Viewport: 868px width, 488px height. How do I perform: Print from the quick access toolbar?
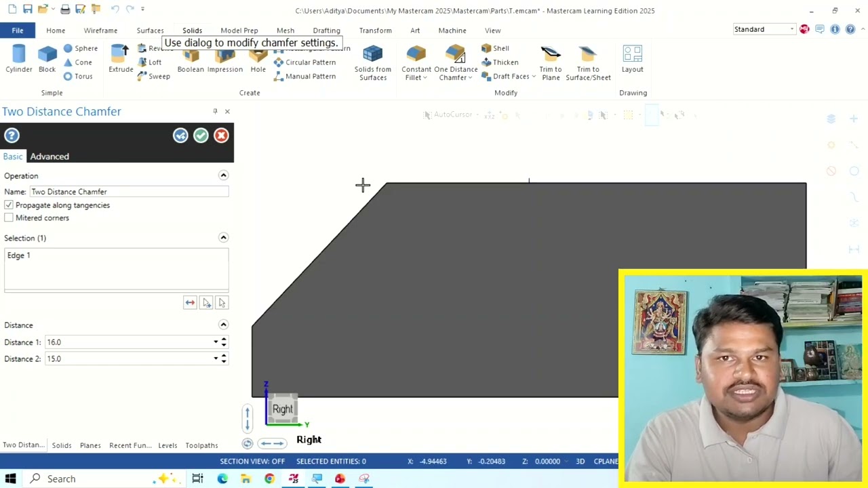point(65,9)
